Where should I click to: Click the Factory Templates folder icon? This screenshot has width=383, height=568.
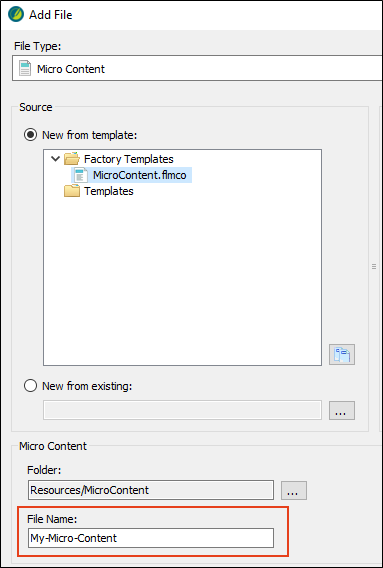point(72,159)
